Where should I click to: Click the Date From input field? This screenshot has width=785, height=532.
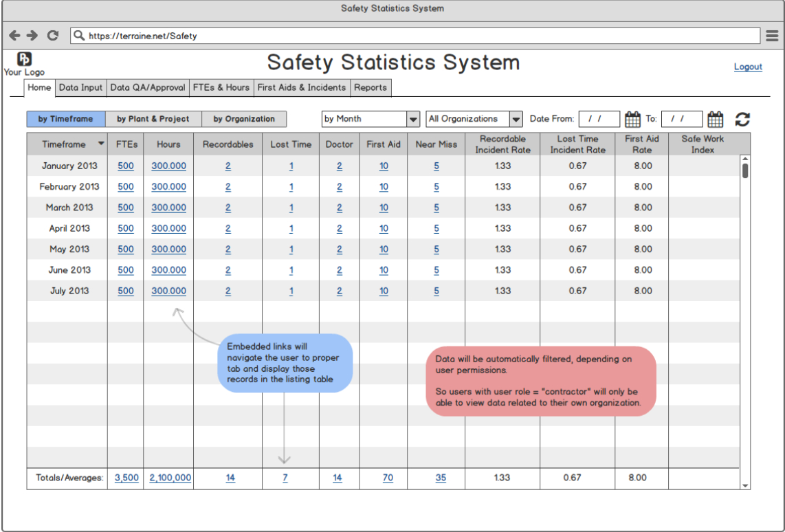pos(599,119)
